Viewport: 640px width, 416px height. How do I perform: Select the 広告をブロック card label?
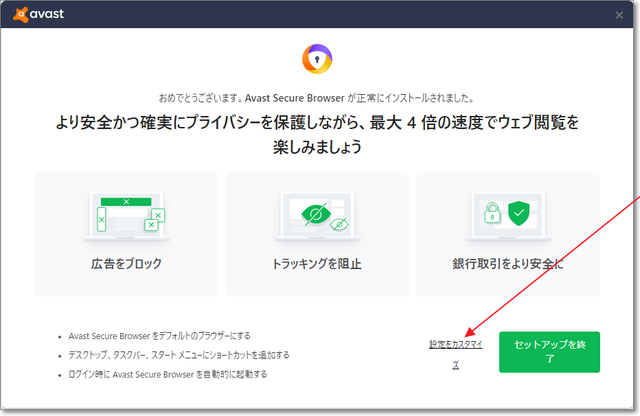126,264
